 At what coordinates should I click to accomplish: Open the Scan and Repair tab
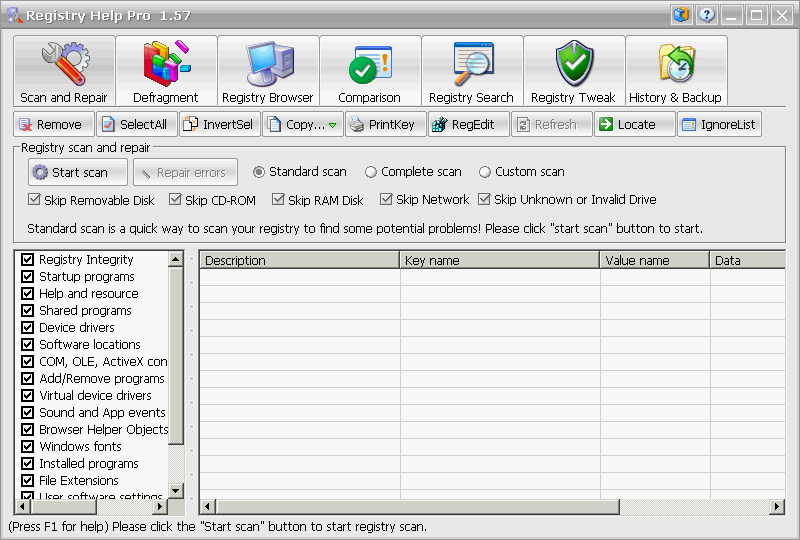click(64, 71)
